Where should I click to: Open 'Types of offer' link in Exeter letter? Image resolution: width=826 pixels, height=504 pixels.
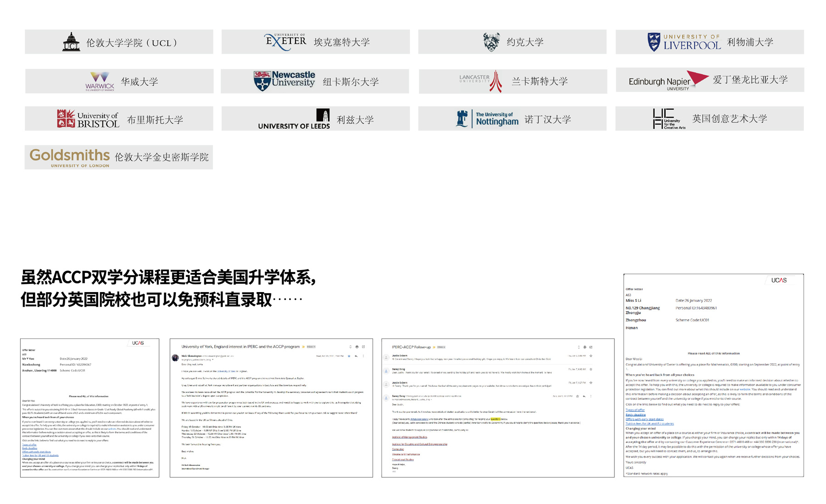635,410
